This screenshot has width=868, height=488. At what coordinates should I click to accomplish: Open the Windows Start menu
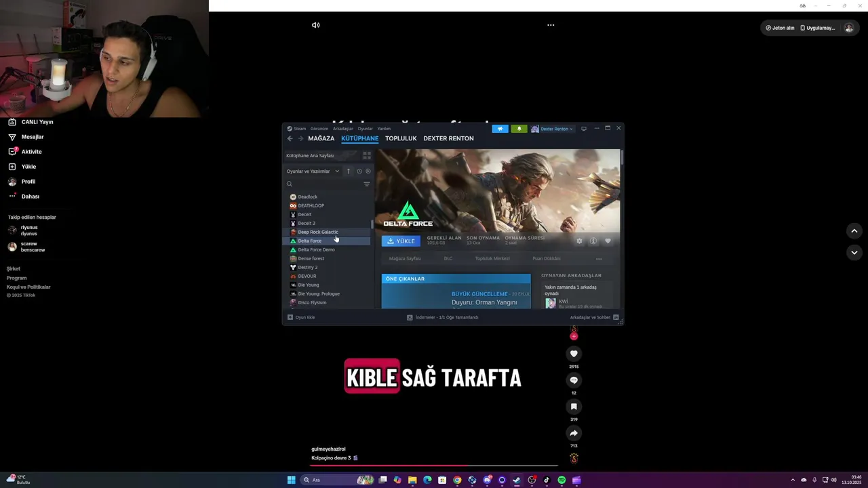292,480
